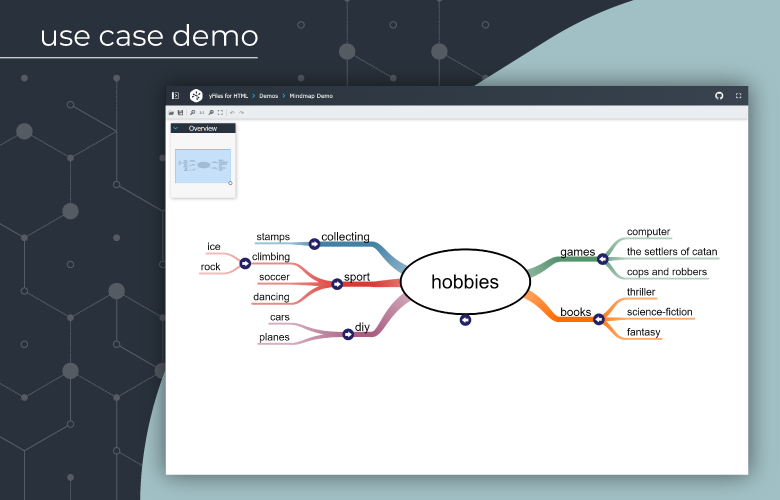Collapse the collecting branch arrow
This screenshot has width=780, height=500.
[x=314, y=244]
